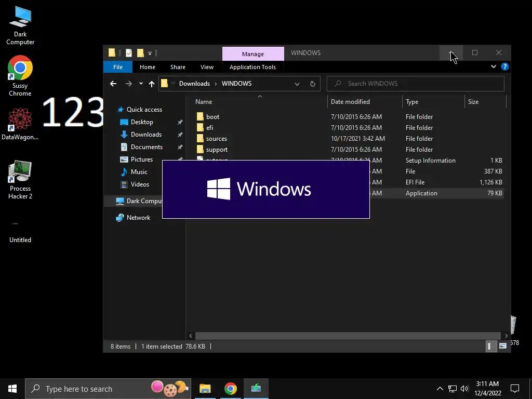Open the notification center icon

(515, 389)
